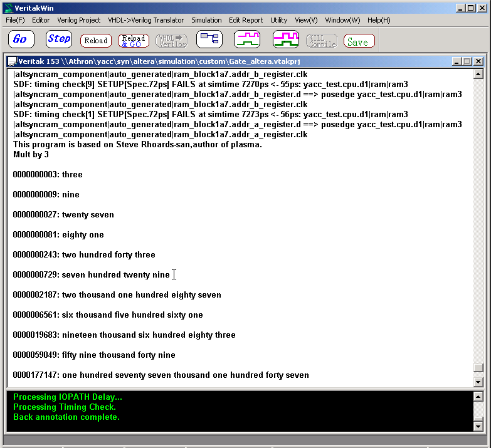The width and height of the screenshot is (491, 448).
Task: Click the KILL Compile button
Action: point(322,41)
